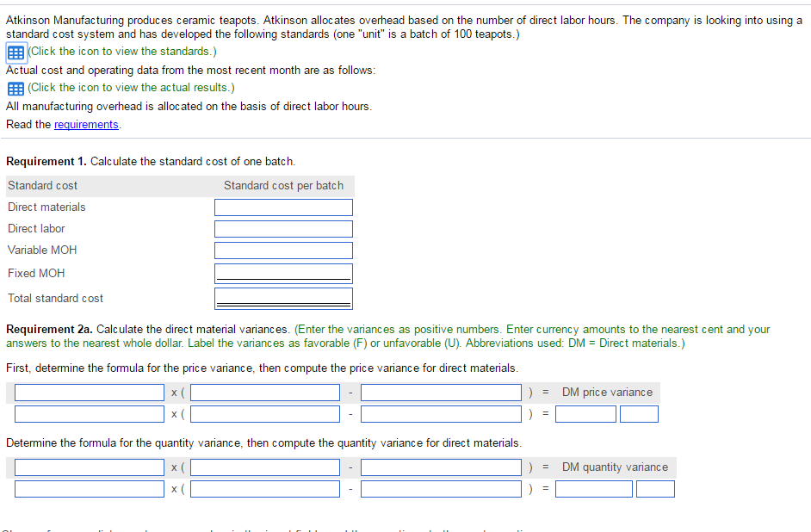Click the 'Standard cost per batch' column header

[x=283, y=186]
